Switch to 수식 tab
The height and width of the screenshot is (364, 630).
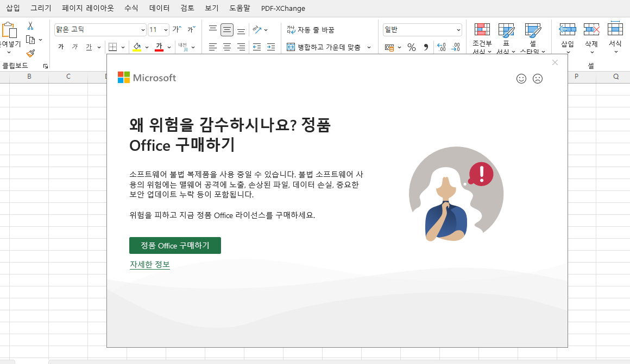point(131,8)
